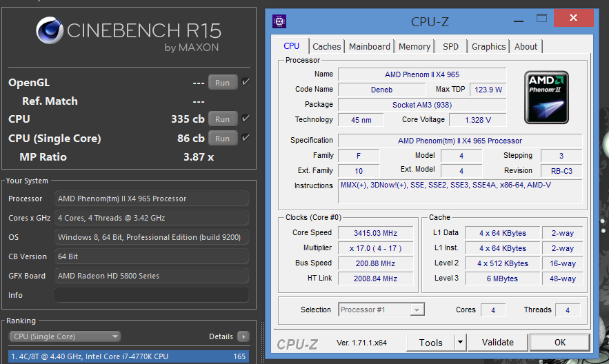
Task: Click the Multiplier value x 17.0
Action: point(376,248)
